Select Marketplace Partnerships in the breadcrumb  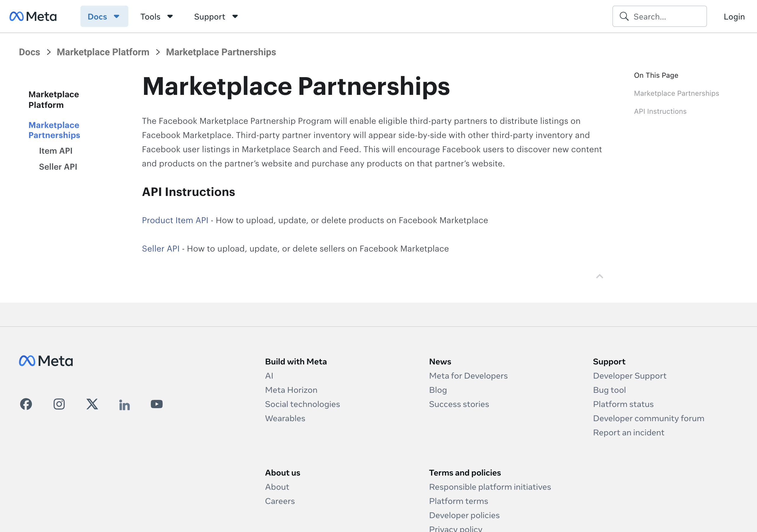coord(221,52)
